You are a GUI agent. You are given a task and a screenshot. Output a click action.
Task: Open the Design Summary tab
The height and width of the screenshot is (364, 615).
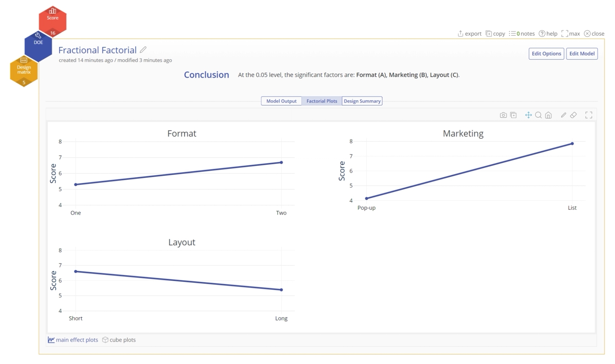(x=362, y=101)
